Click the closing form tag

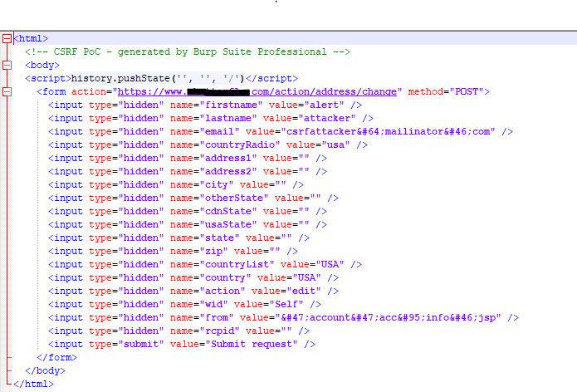tap(56, 357)
